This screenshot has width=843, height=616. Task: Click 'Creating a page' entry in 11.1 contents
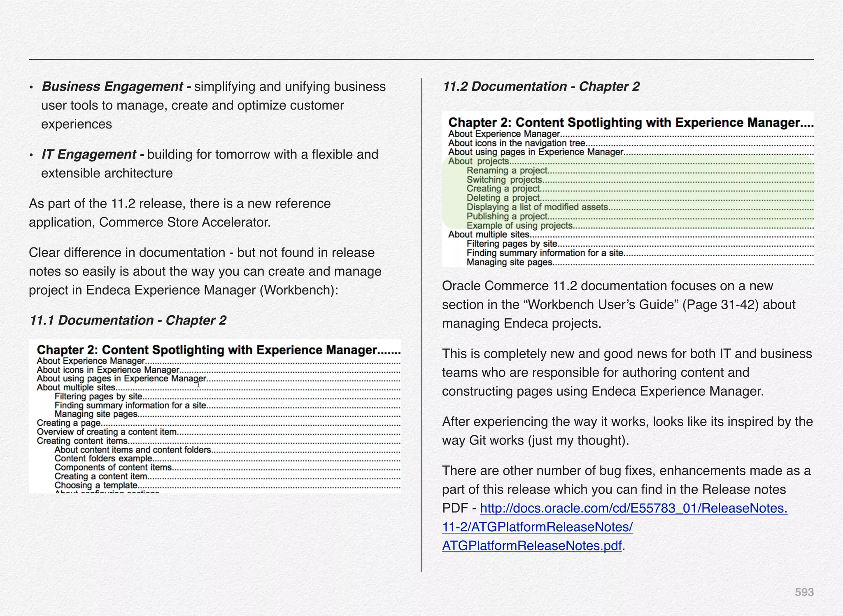coord(69,423)
